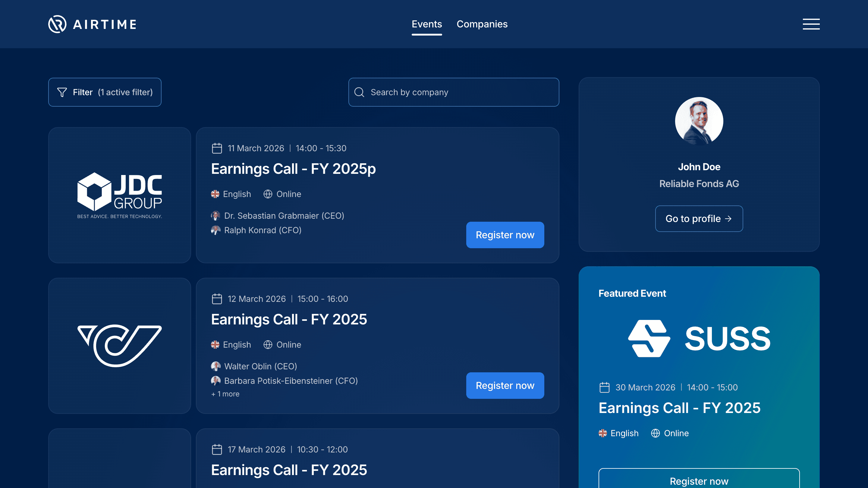
Task: Switch to the Companies tab
Action: (x=482, y=24)
